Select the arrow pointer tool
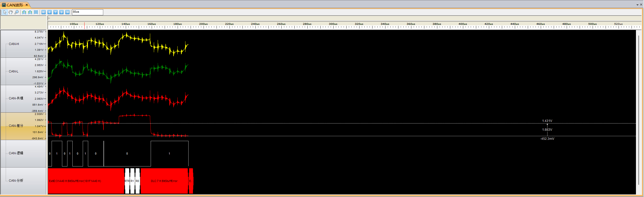 [x=5, y=12]
